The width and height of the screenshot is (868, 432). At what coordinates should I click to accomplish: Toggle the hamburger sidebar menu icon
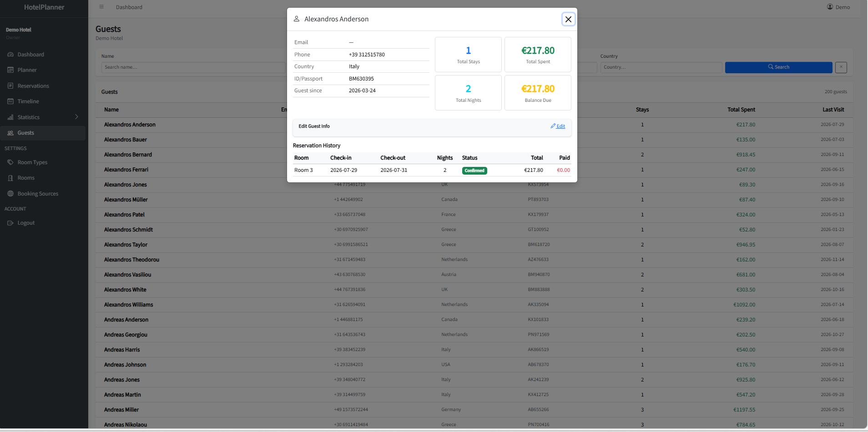(101, 7)
